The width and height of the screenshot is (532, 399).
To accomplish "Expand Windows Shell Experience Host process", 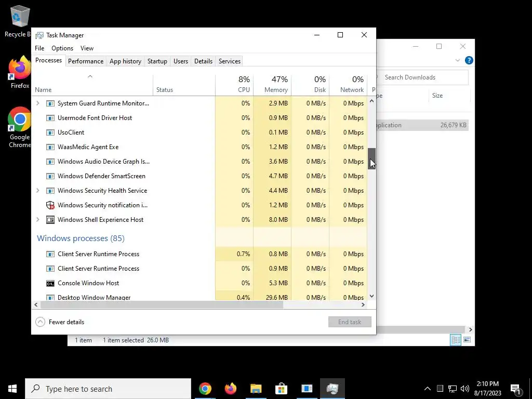I will tap(38, 220).
